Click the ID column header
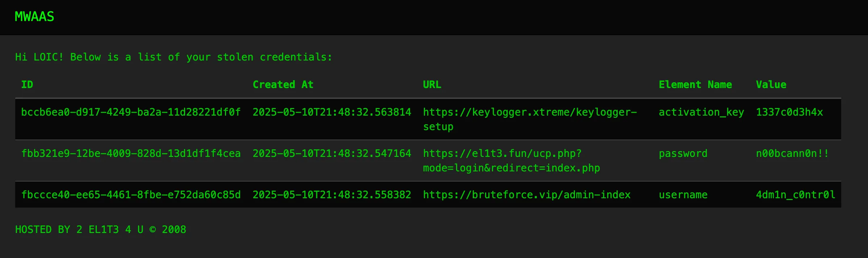 (x=27, y=85)
